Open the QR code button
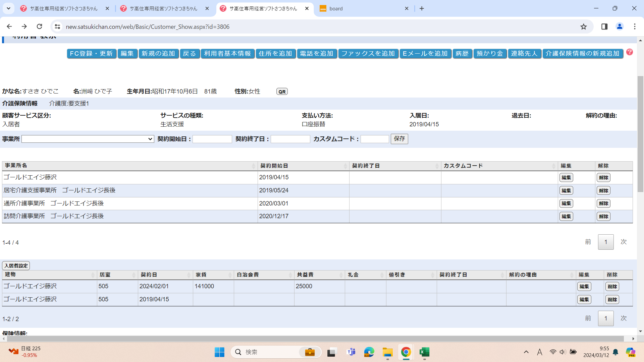Viewport: 644px width, 362px height. (282, 92)
